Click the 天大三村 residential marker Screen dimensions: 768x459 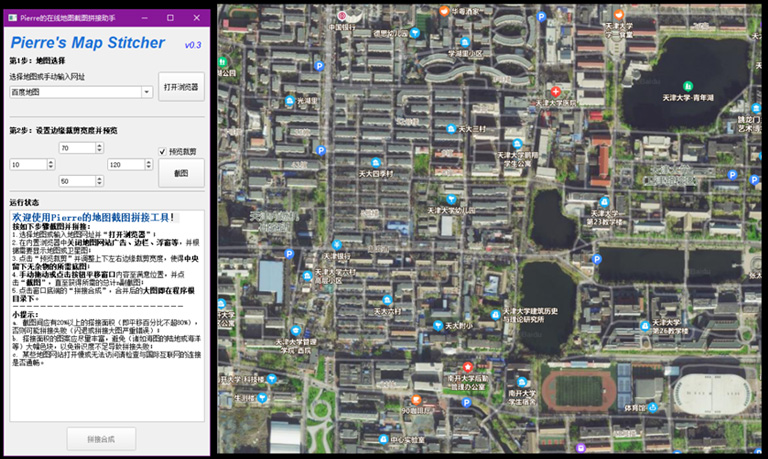point(451,129)
